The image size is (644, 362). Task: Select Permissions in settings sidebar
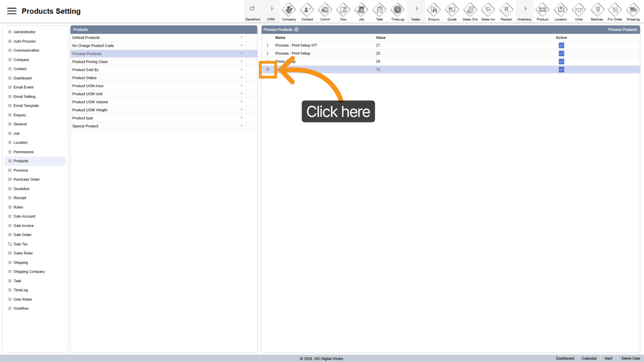pyautogui.click(x=23, y=152)
